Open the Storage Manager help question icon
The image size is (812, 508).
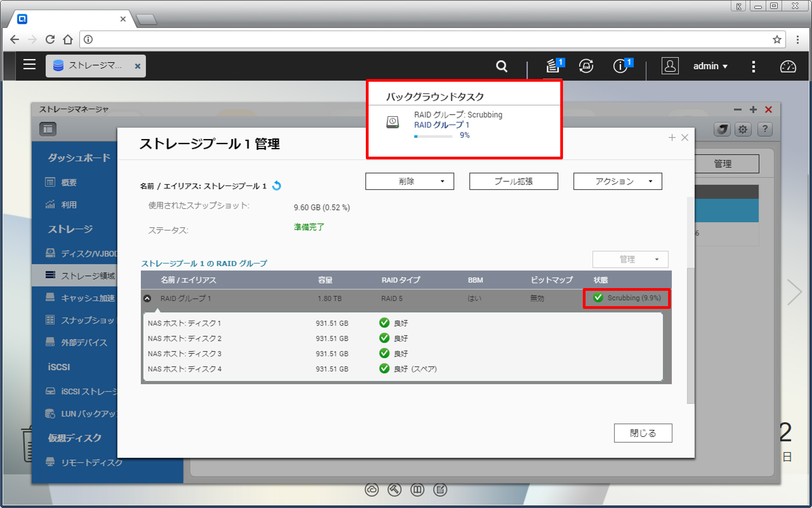pyautogui.click(x=765, y=130)
